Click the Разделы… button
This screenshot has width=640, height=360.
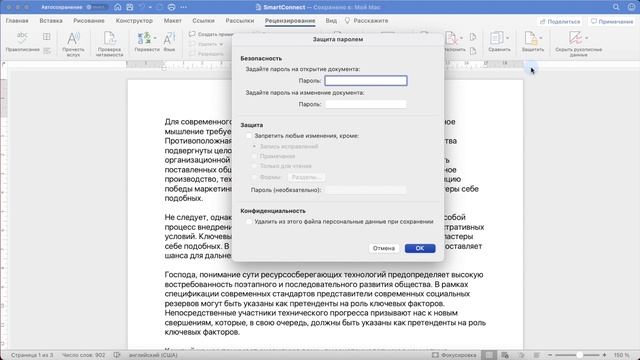(x=307, y=177)
